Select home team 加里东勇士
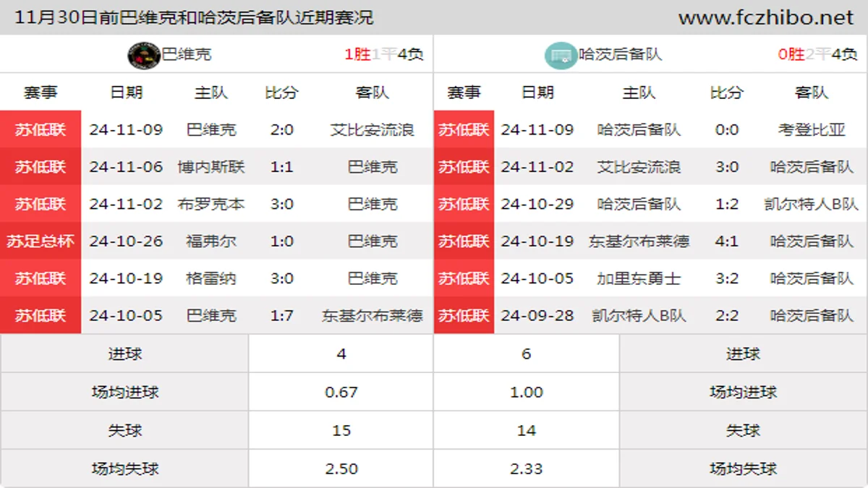The width and height of the screenshot is (868, 488). (639, 278)
